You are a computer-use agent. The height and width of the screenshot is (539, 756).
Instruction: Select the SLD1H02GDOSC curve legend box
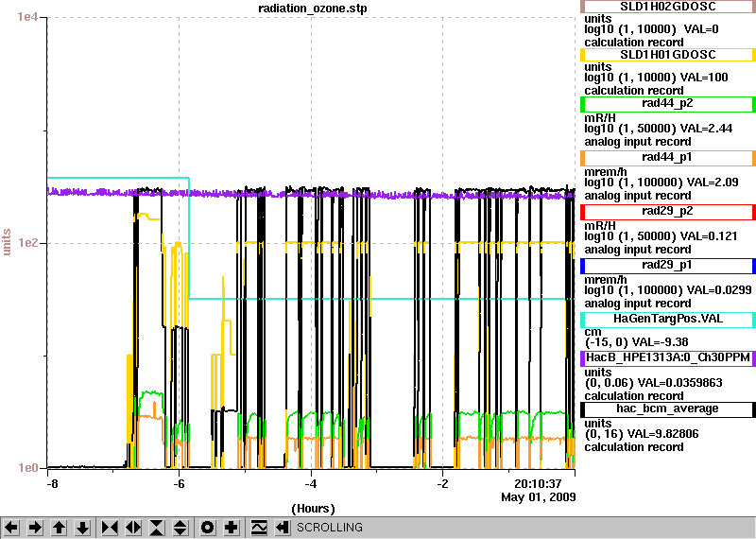(668, 7)
